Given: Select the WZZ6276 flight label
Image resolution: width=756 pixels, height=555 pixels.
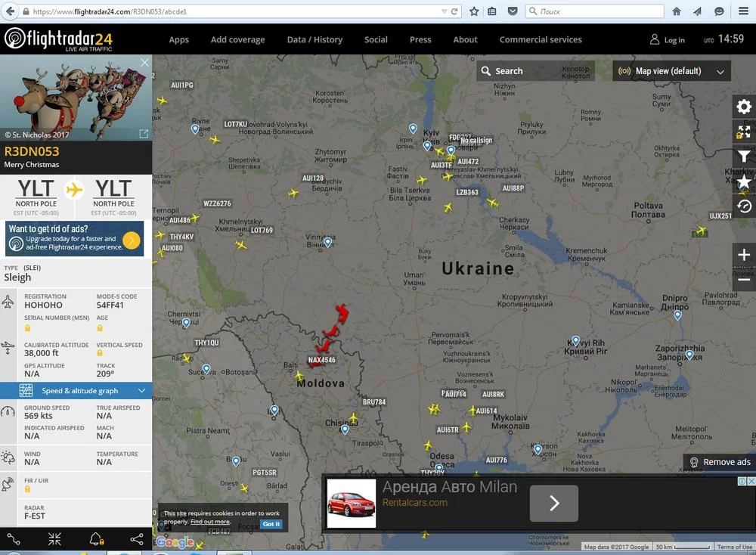Looking at the screenshot, I should coord(217,203).
